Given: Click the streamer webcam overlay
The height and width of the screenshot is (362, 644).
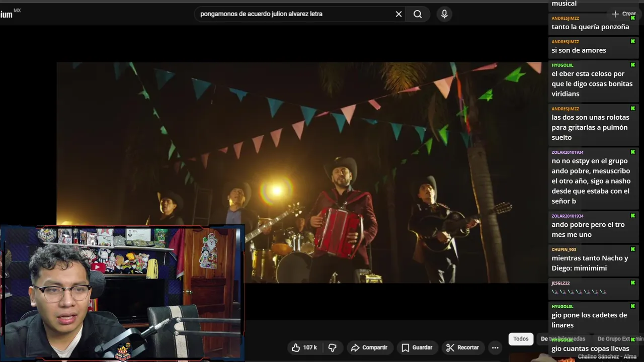Looking at the screenshot, I should pos(122,293).
